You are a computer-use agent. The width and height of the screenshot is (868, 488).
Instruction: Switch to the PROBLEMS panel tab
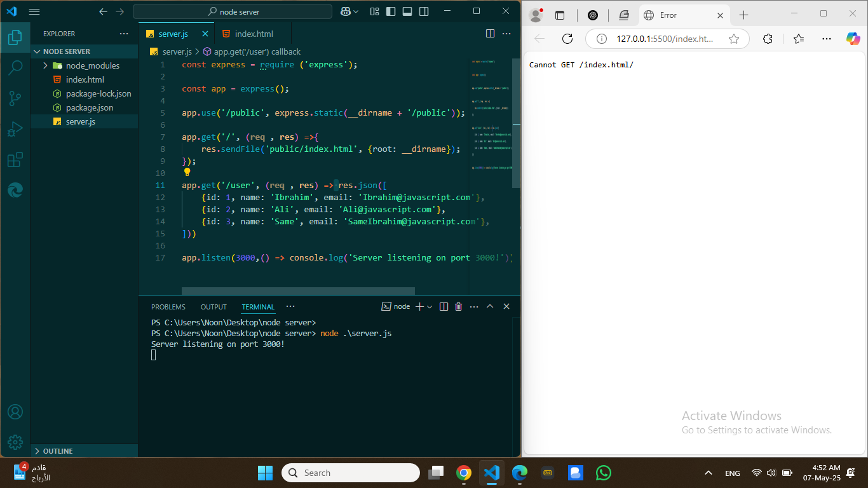pyautogui.click(x=168, y=307)
